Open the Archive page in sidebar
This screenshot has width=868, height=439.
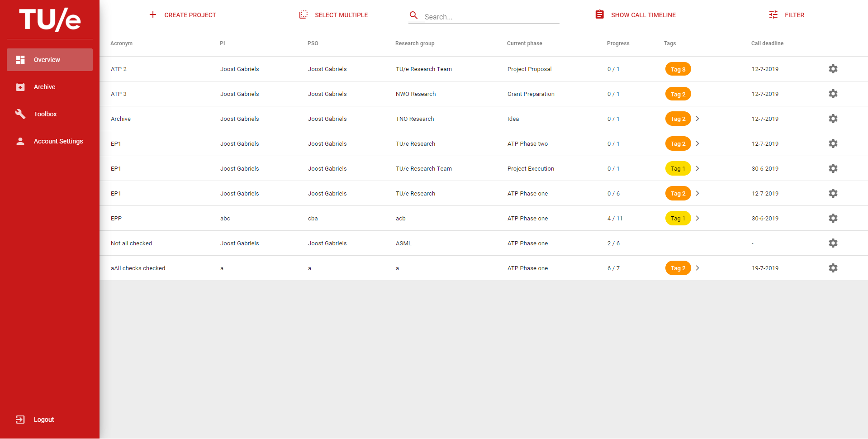44,87
